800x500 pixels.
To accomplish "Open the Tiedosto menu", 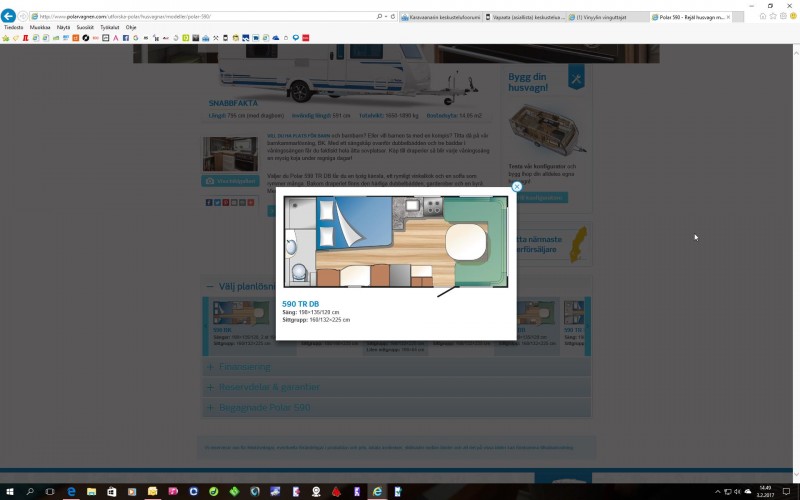I will 12,28.
